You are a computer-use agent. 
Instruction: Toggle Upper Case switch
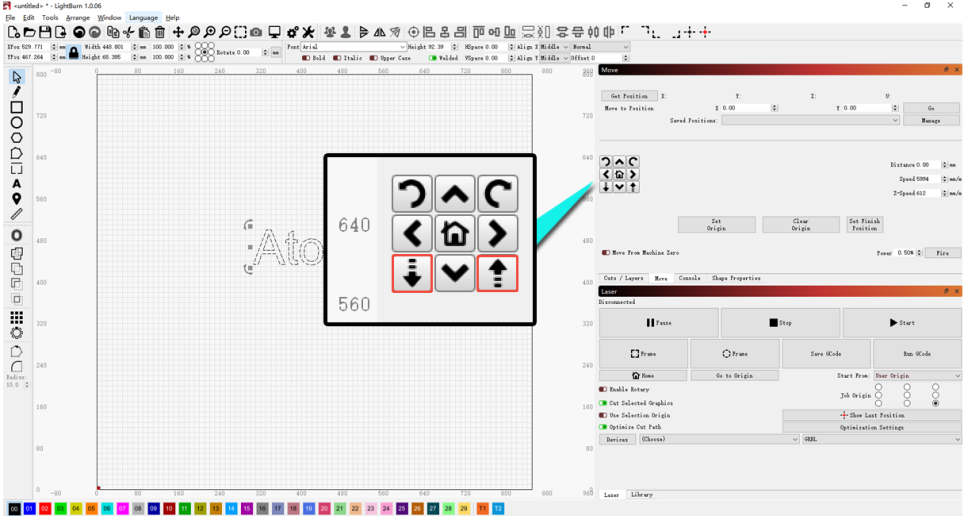point(373,58)
